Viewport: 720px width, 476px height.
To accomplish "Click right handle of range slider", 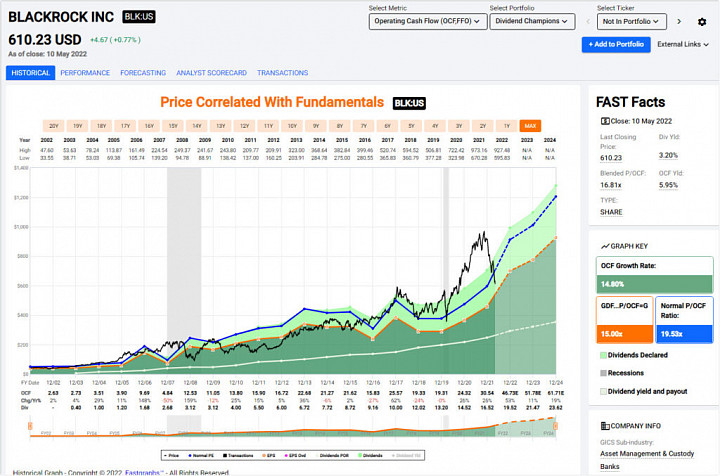I will pos(555,426).
